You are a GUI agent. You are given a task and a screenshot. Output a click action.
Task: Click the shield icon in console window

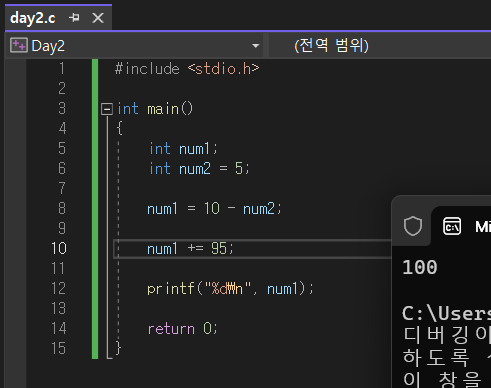point(413,226)
